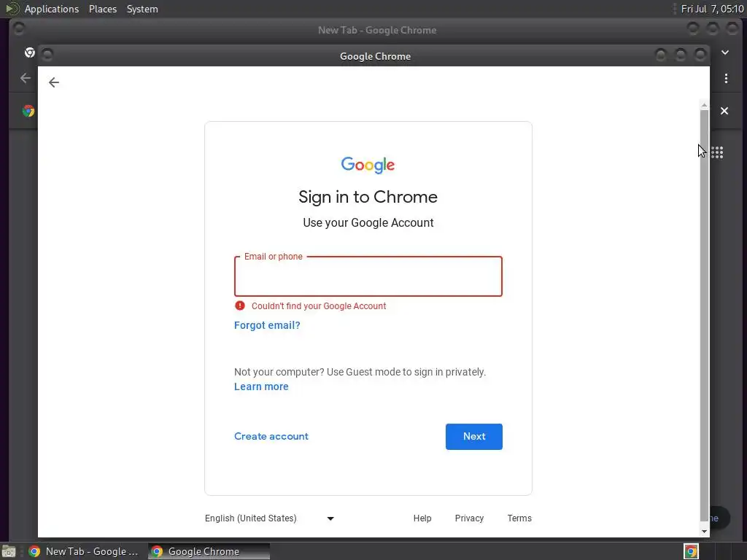Open the Forgot email? link
The height and width of the screenshot is (560, 747).
(x=267, y=325)
